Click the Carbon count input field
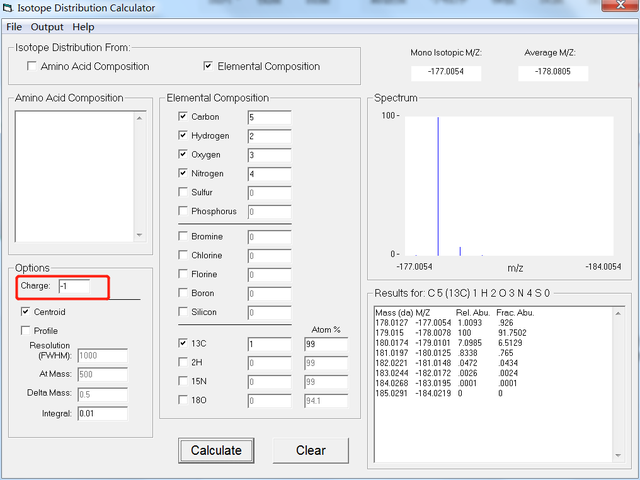 point(268,117)
